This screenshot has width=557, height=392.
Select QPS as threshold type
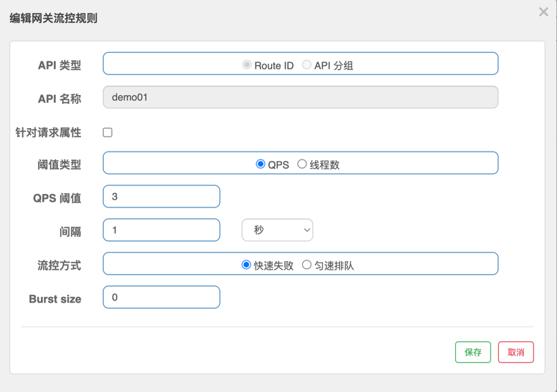pos(261,165)
